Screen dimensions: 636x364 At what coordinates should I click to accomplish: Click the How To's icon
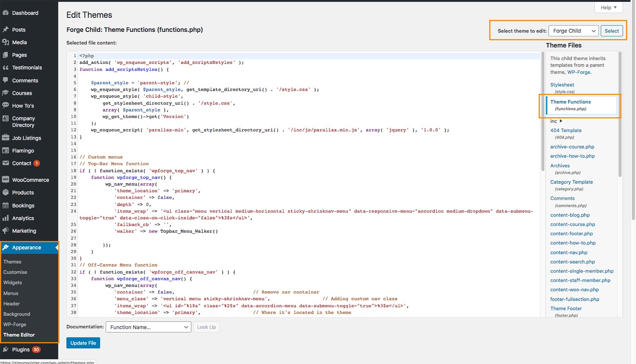5,105
